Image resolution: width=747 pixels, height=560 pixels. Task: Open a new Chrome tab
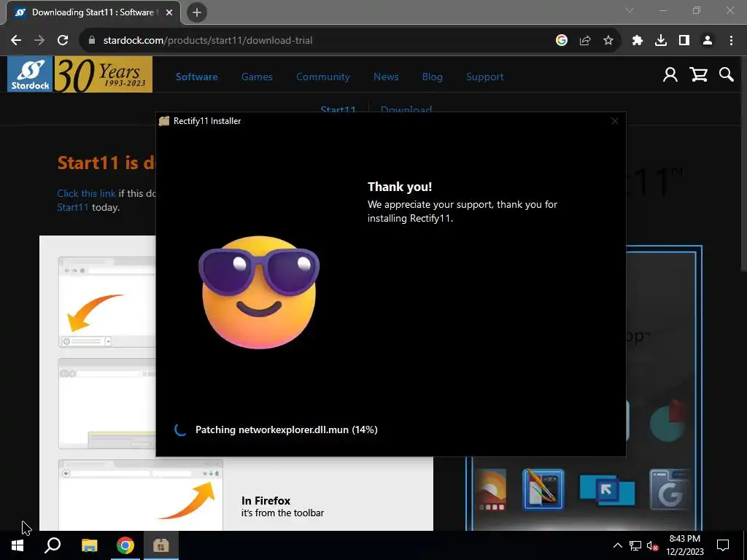click(x=197, y=12)
